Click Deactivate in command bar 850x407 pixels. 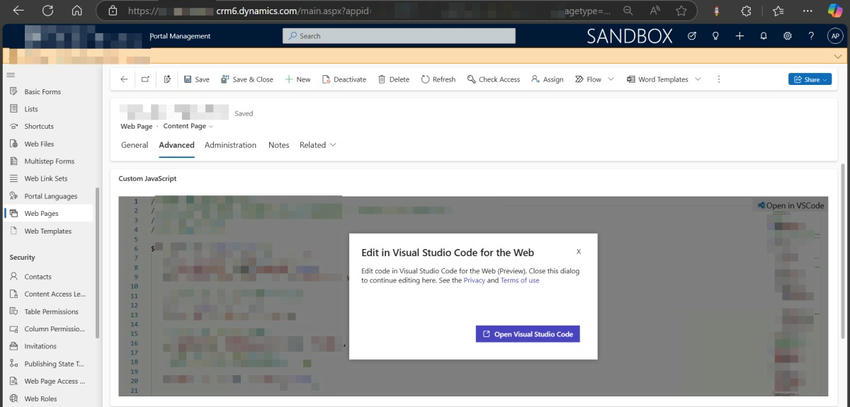[x=344, y=79]
